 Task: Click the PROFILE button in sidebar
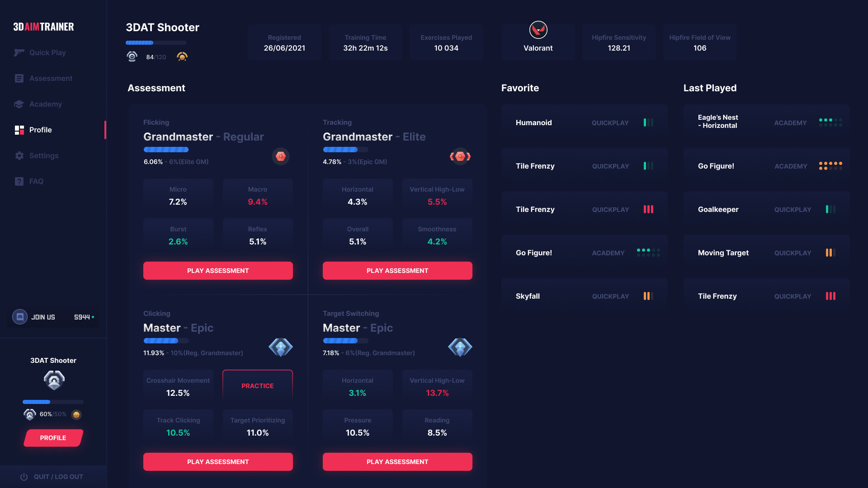click(53, 437)
